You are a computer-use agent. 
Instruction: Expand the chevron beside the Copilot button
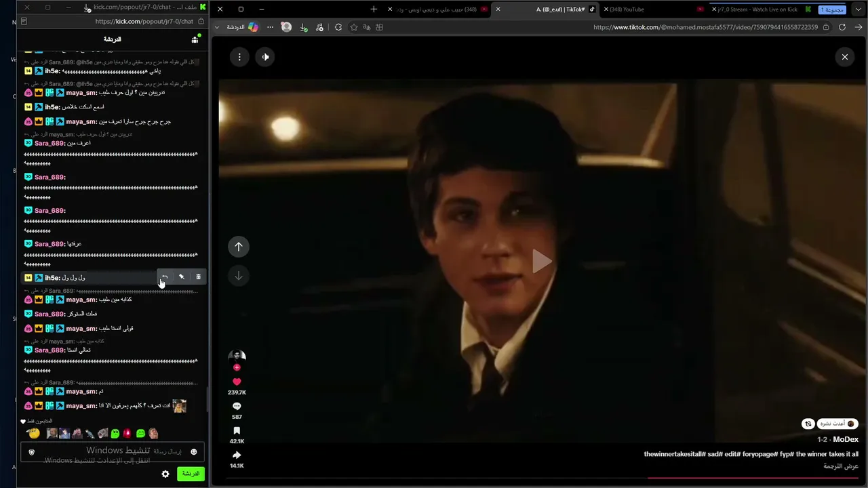tap(217, 27)
